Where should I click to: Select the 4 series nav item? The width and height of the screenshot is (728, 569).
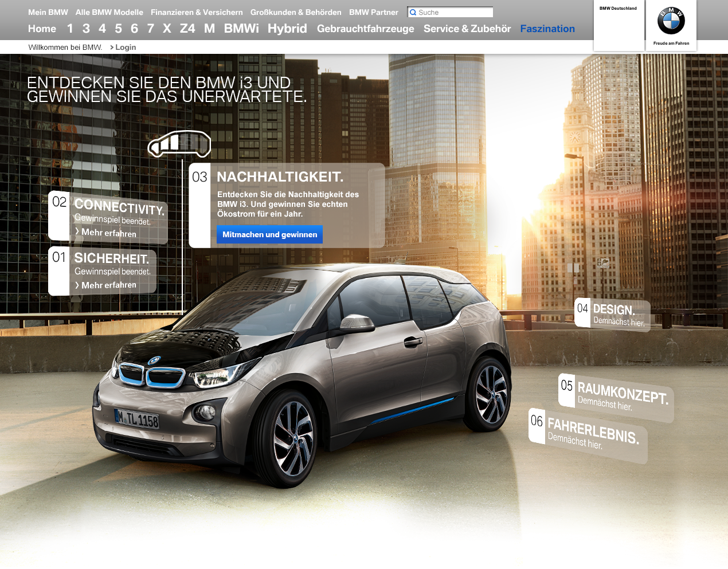click(102, 29)
